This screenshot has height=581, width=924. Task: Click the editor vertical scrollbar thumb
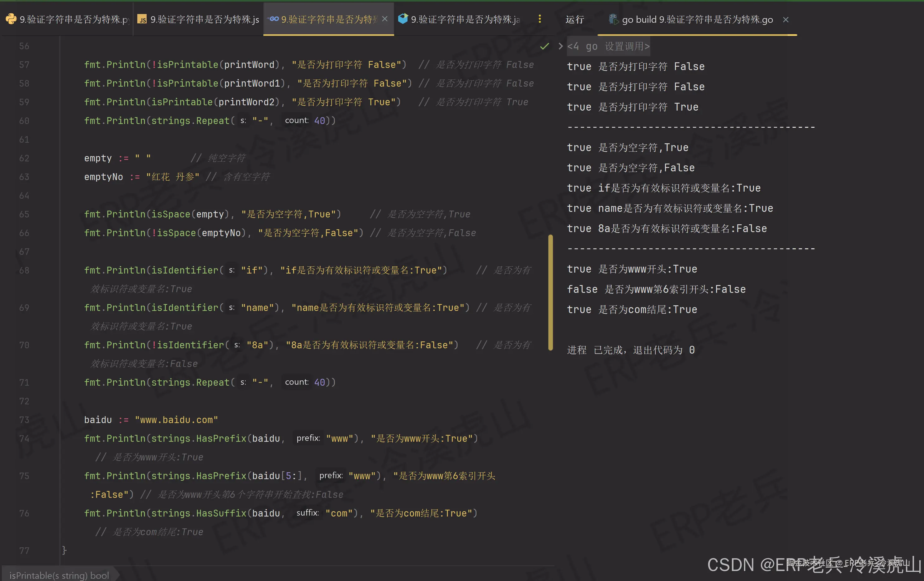coord(550,292)
